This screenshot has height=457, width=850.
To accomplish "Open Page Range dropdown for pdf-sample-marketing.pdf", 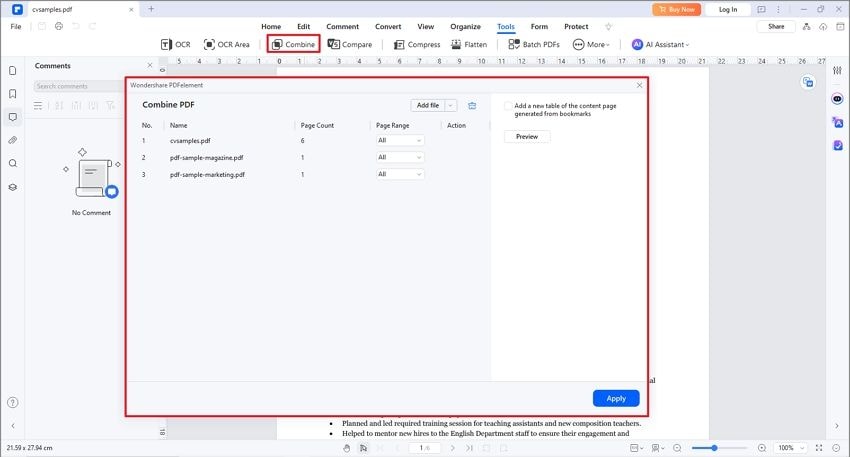I will [x=400, y=174].
